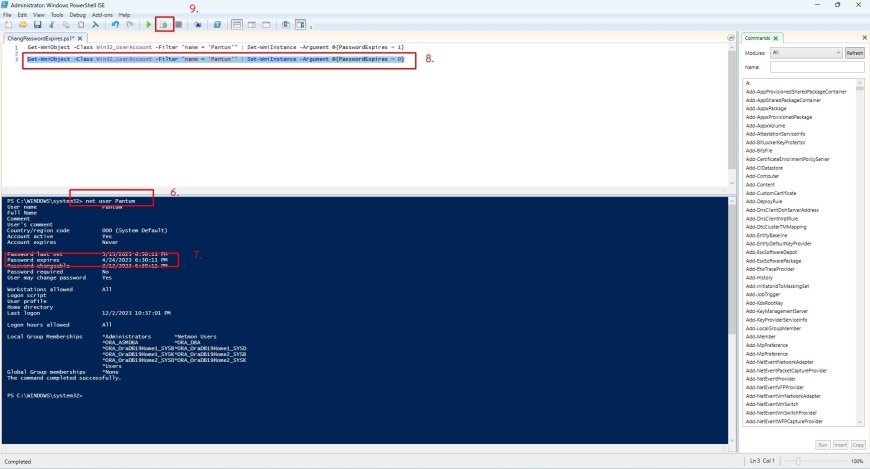
Task: Open the Tools menu
Action: point(57,15)
